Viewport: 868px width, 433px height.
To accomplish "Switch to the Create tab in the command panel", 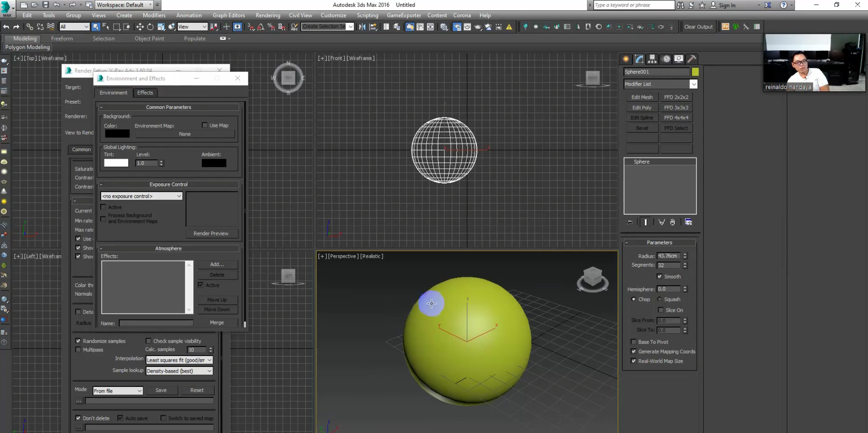I will (x=626, y=59).
